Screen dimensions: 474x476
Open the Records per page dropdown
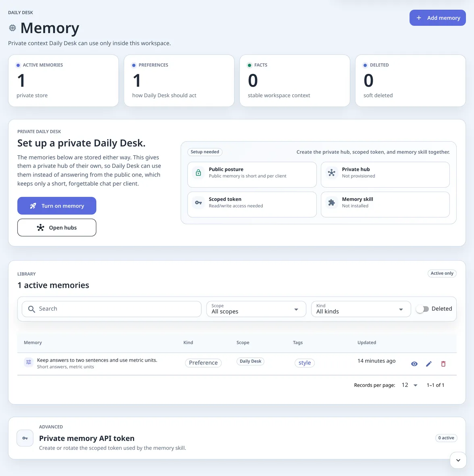[x=410, y=385]
